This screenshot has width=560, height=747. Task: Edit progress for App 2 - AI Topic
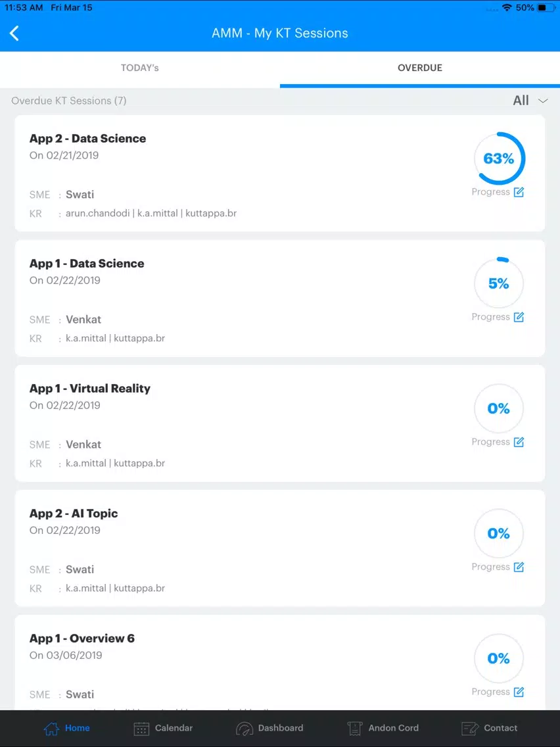click(x=519, y=567)
